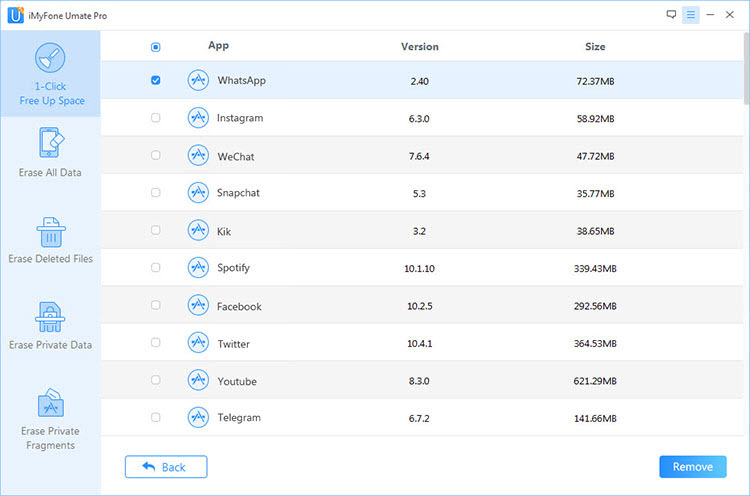Open Erase All Data phone icon

click(x=51, y=143)
